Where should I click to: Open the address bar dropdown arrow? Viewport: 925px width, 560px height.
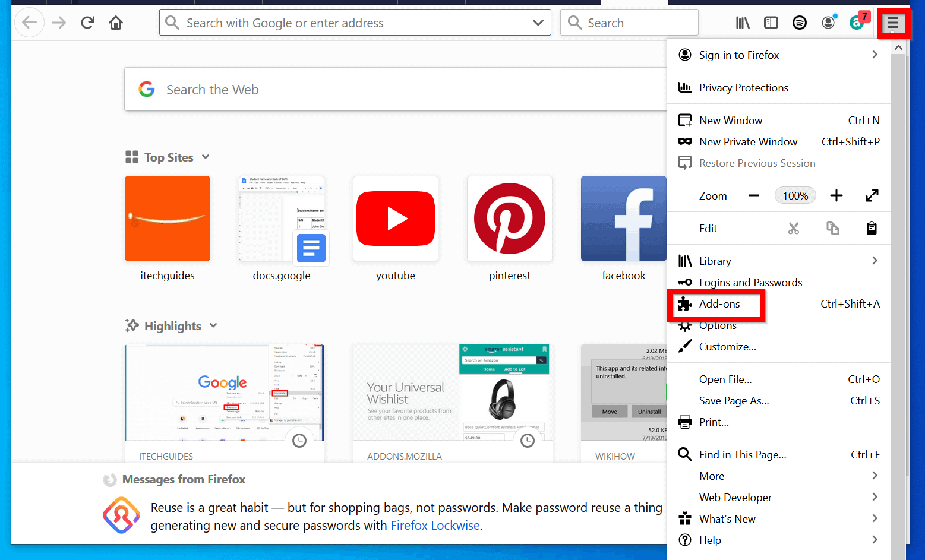pos(538,22)
